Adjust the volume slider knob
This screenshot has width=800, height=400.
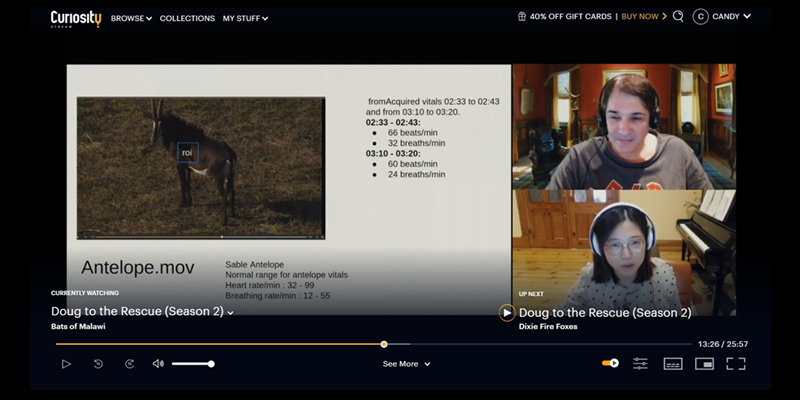(x=211, y=364)
